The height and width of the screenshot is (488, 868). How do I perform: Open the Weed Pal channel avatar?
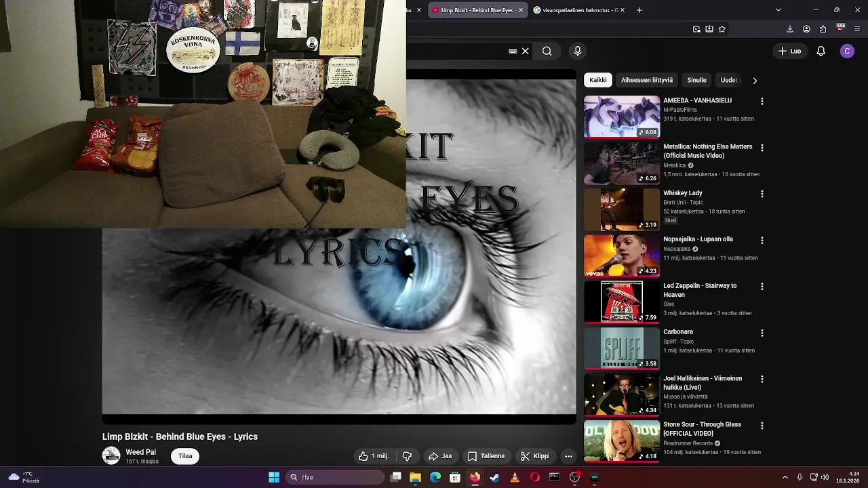[111, 455]
